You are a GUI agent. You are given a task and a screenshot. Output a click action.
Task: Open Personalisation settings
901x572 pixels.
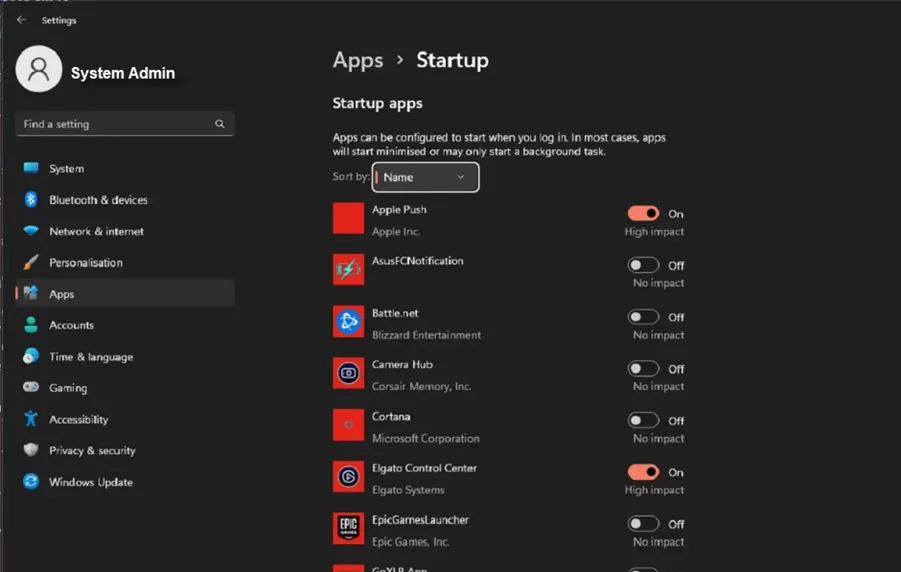pyautogui.click(x=125, y=263)
